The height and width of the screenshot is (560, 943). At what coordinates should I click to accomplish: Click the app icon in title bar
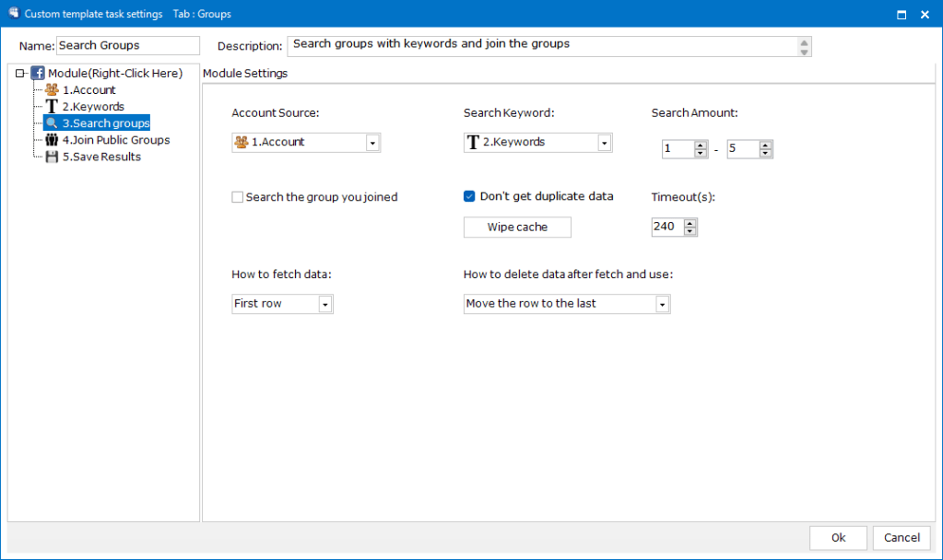coord(13,14)
